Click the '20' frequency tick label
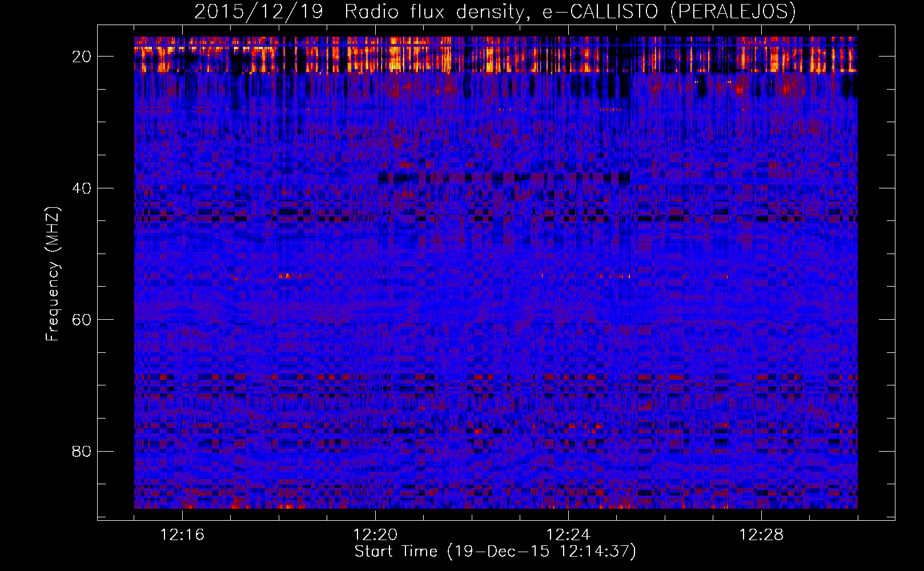 click(82, 57)
